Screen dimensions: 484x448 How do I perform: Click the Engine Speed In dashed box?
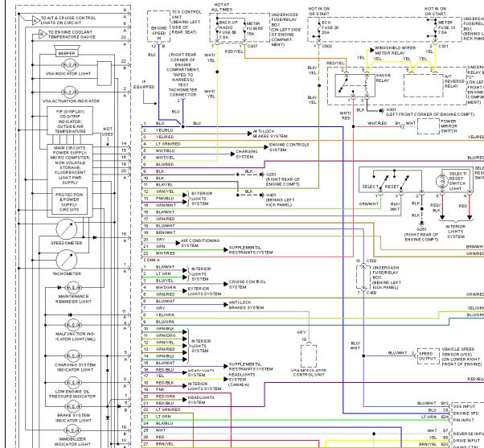tap(158, 27)
